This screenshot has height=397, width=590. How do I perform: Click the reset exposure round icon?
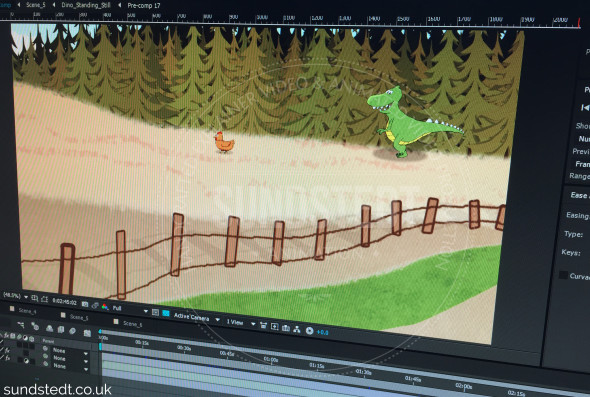[x=309, y=330]
